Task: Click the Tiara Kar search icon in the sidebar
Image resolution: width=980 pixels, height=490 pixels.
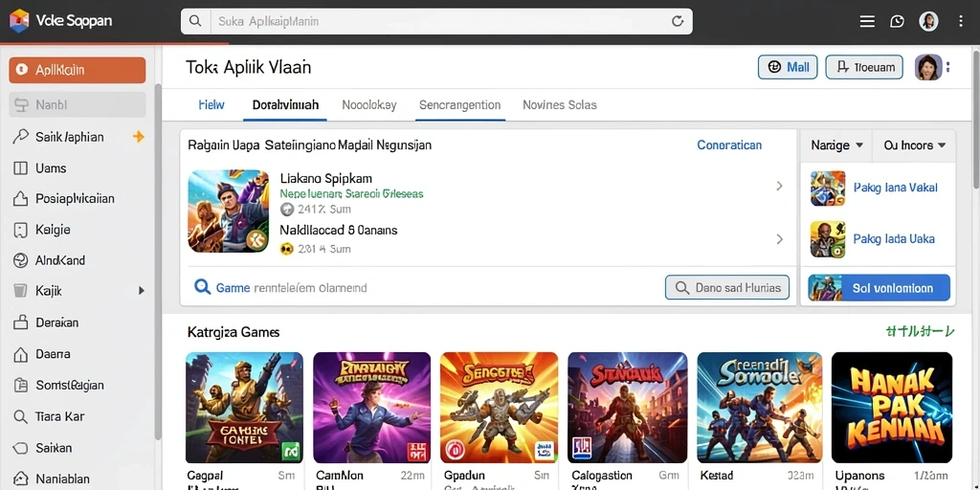Action: coord(20,416)
